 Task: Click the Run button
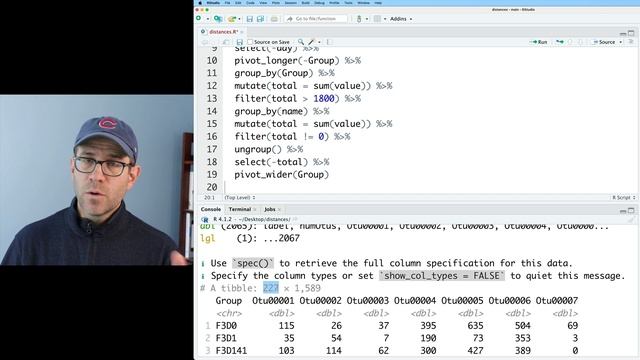[538, 42]
